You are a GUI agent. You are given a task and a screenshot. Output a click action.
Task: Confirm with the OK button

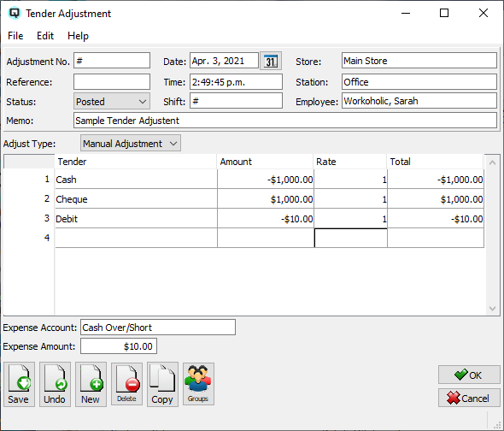pyautogui.click(x=469, y=375)
